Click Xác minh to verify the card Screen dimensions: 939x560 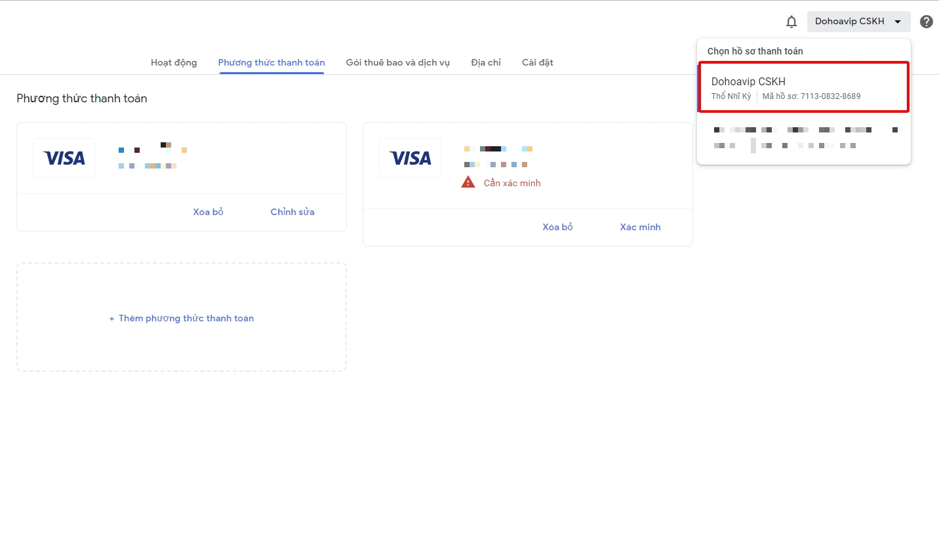click(x=640, y=227)
